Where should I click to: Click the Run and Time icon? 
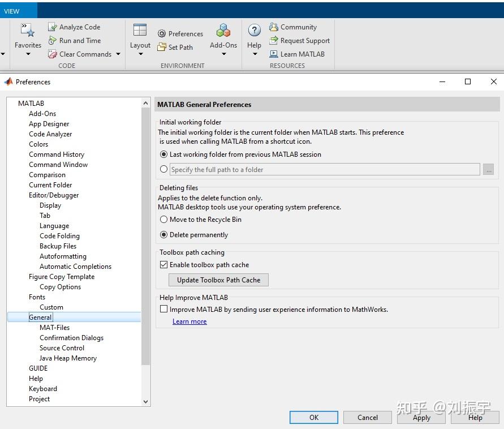[54, 40]
